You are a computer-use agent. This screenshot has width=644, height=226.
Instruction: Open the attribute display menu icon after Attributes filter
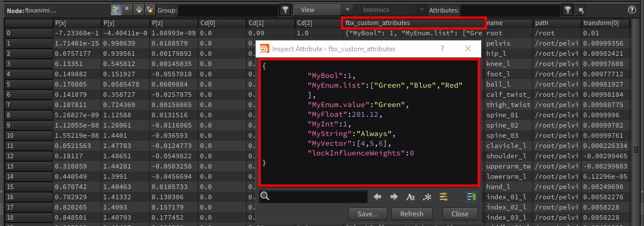[x=581, y=10]
